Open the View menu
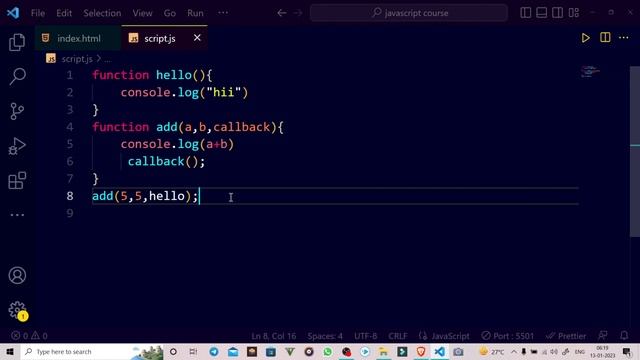 coord(142,13)
